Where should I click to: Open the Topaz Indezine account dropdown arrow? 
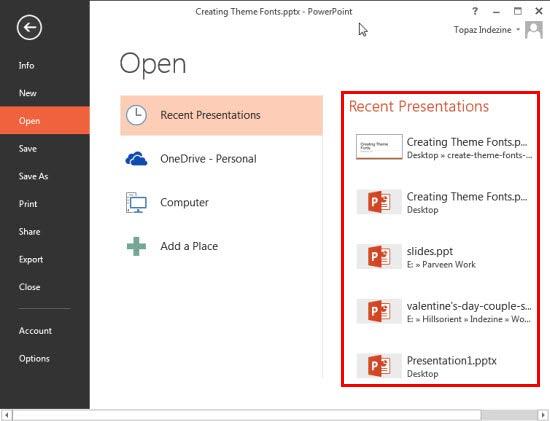tap(518, 30)
